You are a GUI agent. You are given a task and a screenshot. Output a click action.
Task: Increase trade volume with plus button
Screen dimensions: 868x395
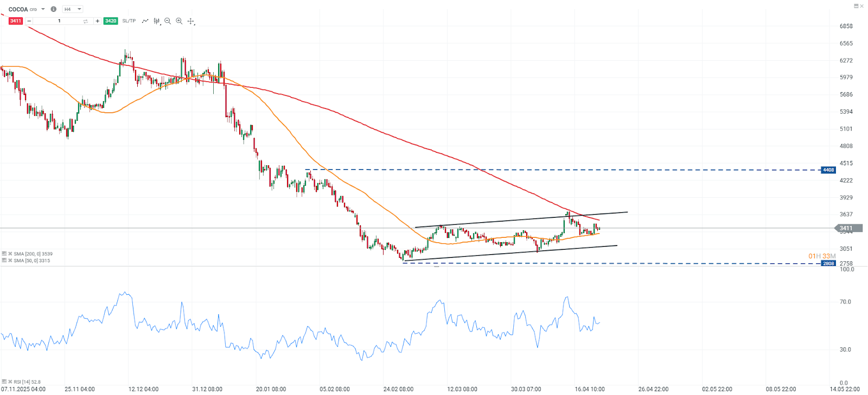(98, 21)
